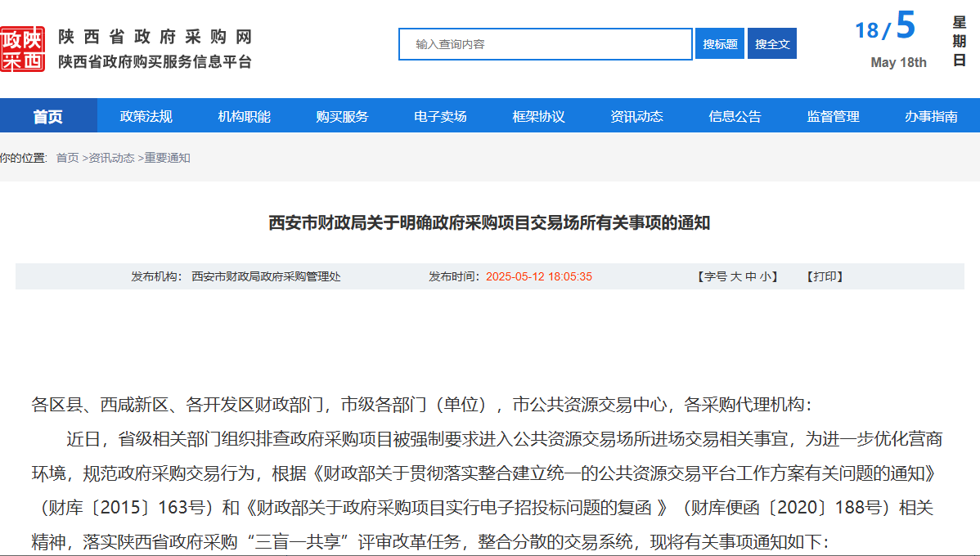Click the search input field
The image size is (980, 556).
point(546,44)
